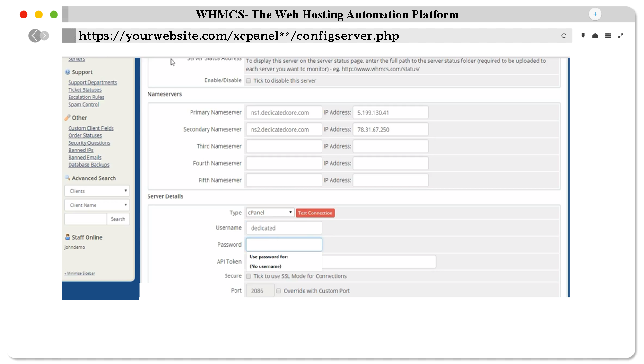Open Database Backups link
The height and width of the screenshot is (364, 644).
pos(89,165)
